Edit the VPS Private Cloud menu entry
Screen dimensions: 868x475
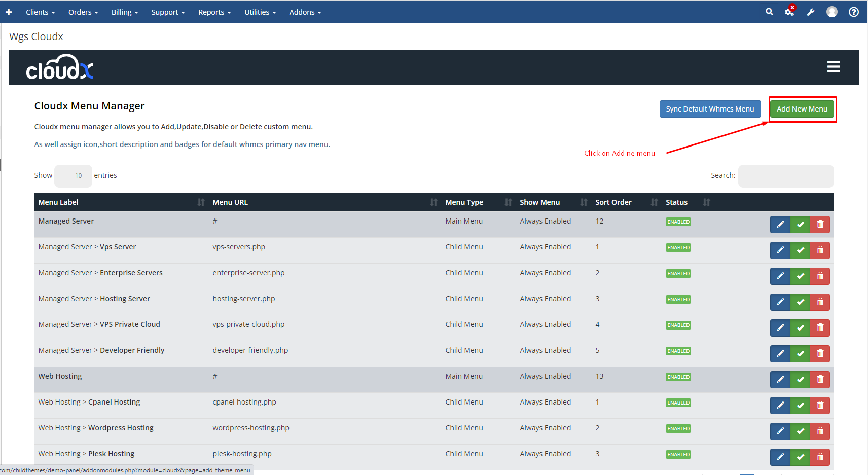coord(780,328)
